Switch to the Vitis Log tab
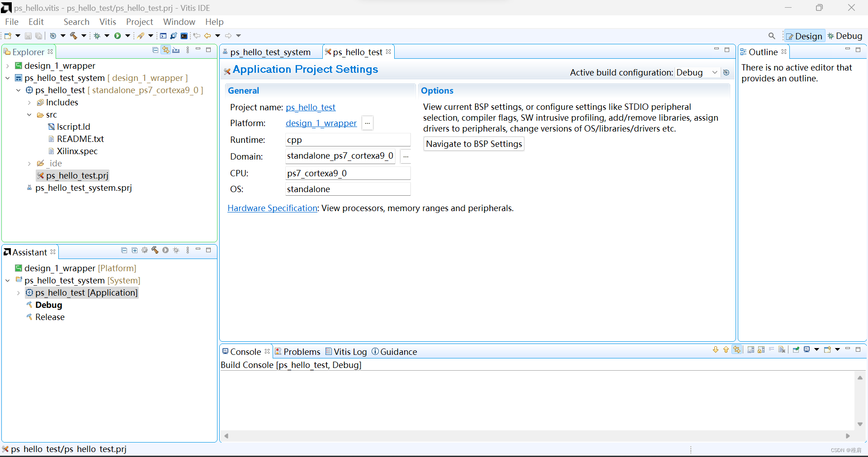Viewport: 868px width, 457px height. 346,352
